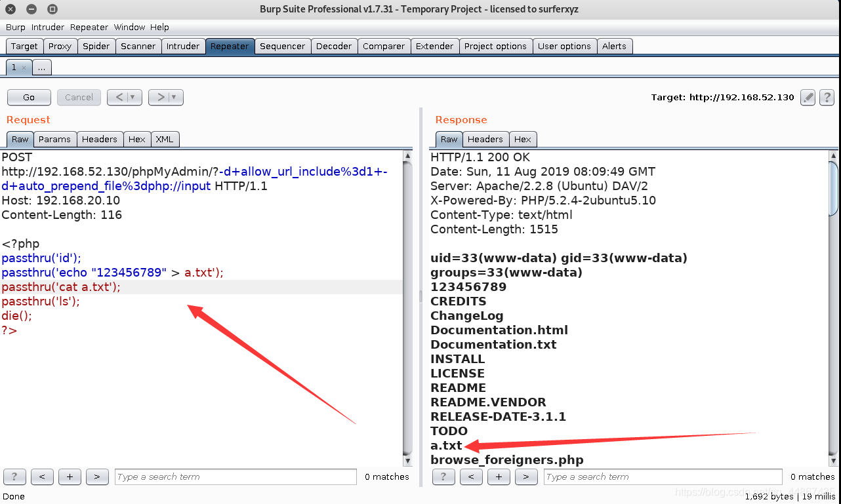Select the Repeater tool tab
This screenshot has height=504, width=841.
pyautogui.click(x=230, y=47)
